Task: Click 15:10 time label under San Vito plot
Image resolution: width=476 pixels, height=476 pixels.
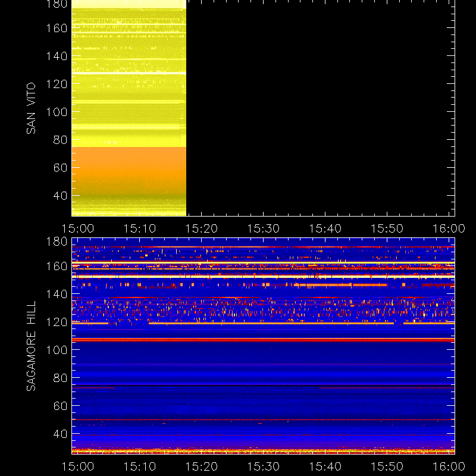Action: point(140,228)
